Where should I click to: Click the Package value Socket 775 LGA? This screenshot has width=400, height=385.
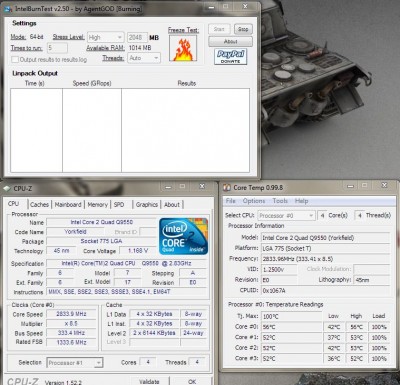click(101, 241)
